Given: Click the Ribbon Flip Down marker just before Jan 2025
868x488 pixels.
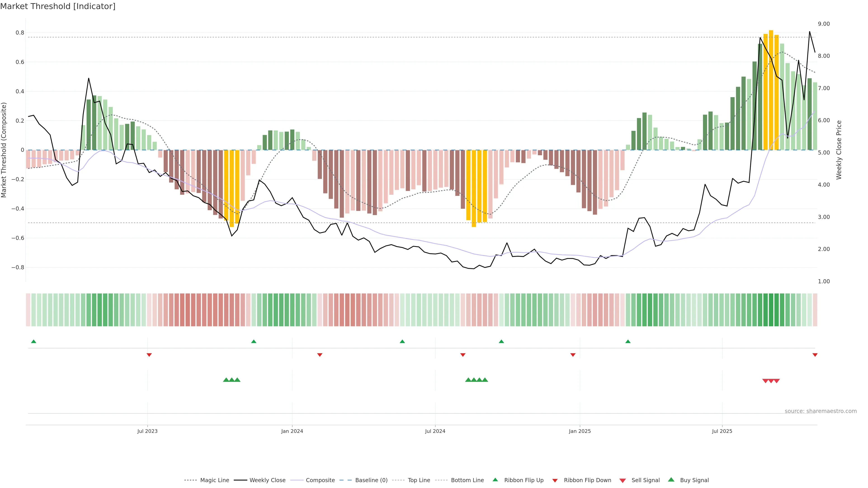Looking at the screenshot, I should tap(573, 355).
